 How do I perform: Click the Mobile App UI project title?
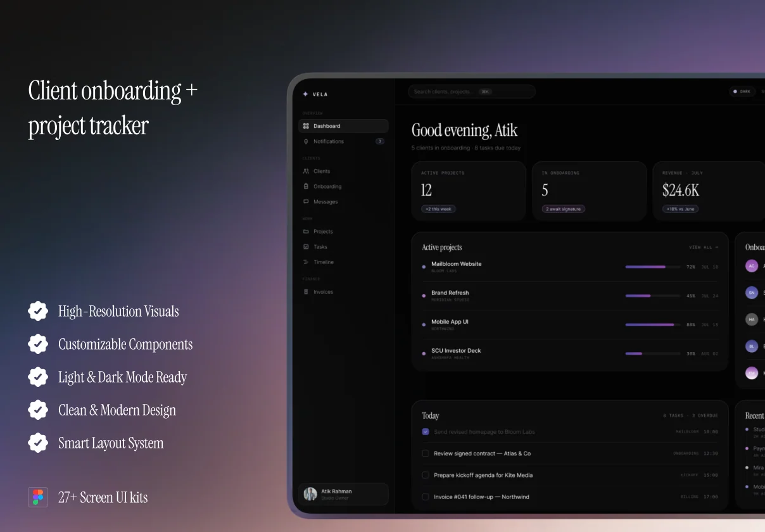point(450,322)
